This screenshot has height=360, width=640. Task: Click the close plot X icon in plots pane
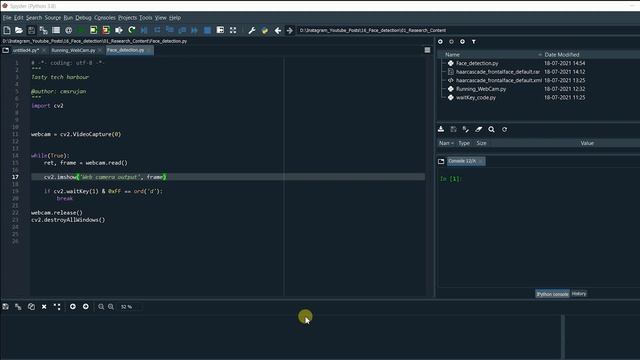click(44, 307)
